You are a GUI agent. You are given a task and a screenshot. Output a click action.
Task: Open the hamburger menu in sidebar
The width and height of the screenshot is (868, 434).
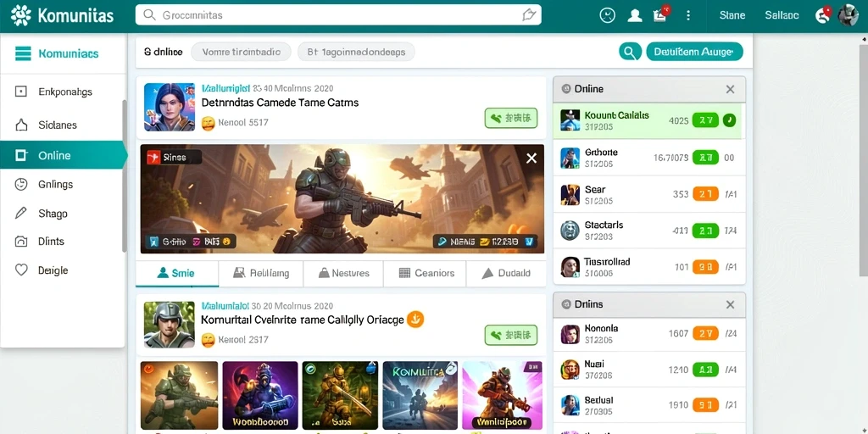[23, 53]
